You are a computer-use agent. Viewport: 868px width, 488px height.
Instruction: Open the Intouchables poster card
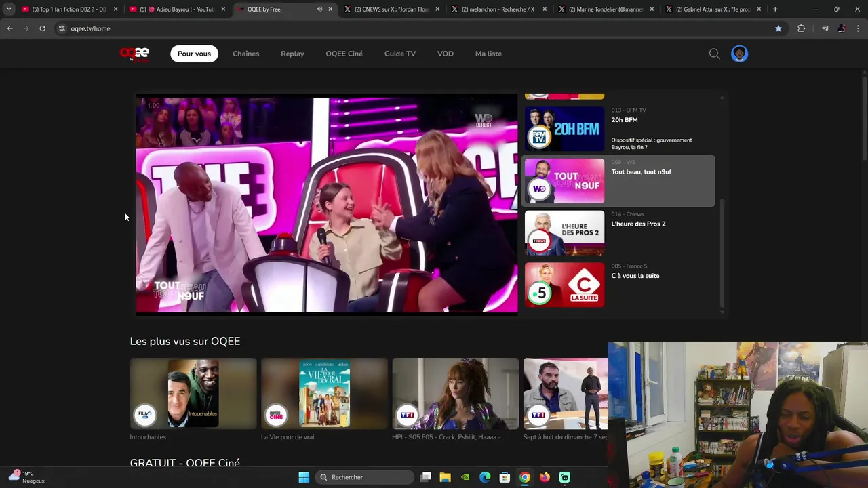193,394
